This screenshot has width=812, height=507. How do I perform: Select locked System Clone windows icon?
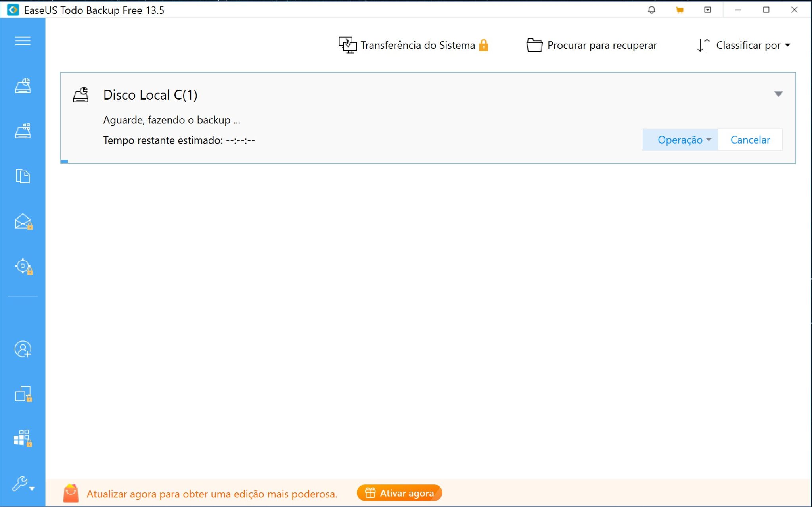[23, 438]
